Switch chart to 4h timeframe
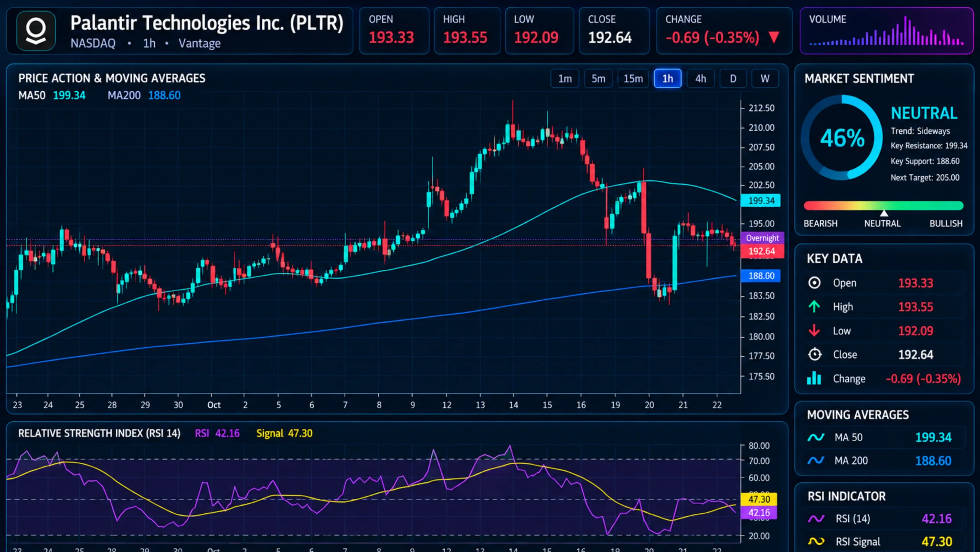980x552 pixels. click(701, 79)
